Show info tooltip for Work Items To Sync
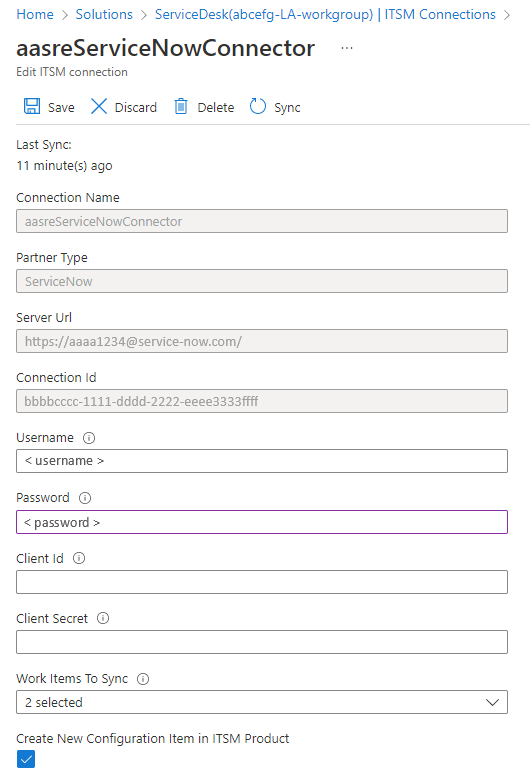530x772 pixels. tap(143, 679)
